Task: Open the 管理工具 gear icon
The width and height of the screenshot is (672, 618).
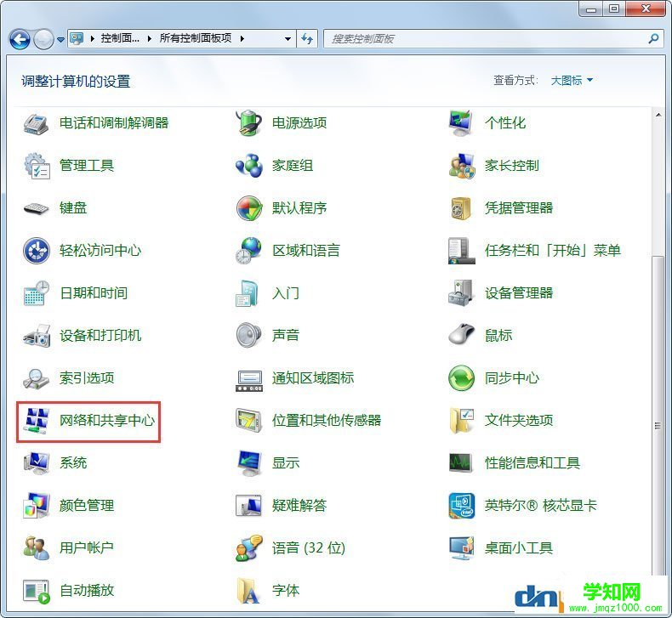Action: point(36,166)
